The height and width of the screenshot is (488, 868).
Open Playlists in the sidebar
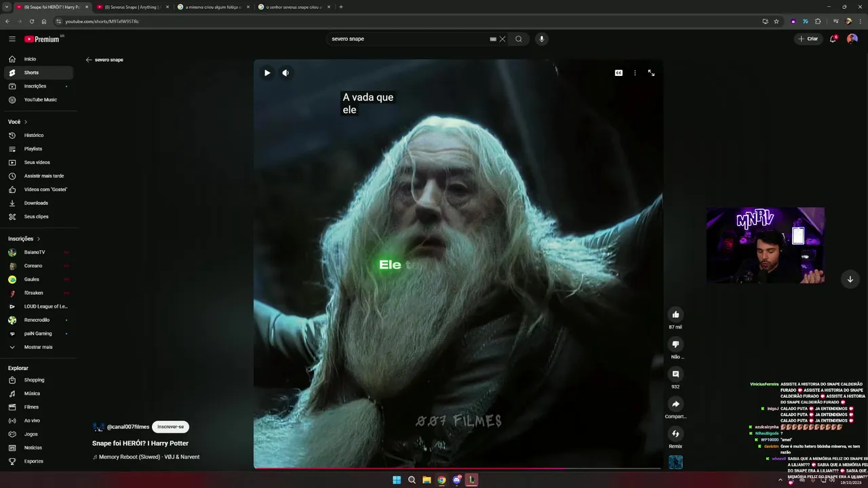[38, 148]
